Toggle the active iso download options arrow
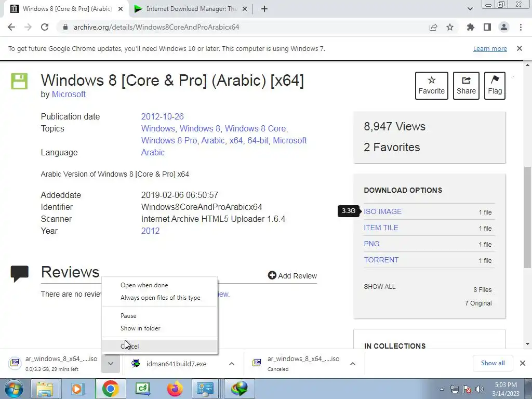 [x=111, y=363]
